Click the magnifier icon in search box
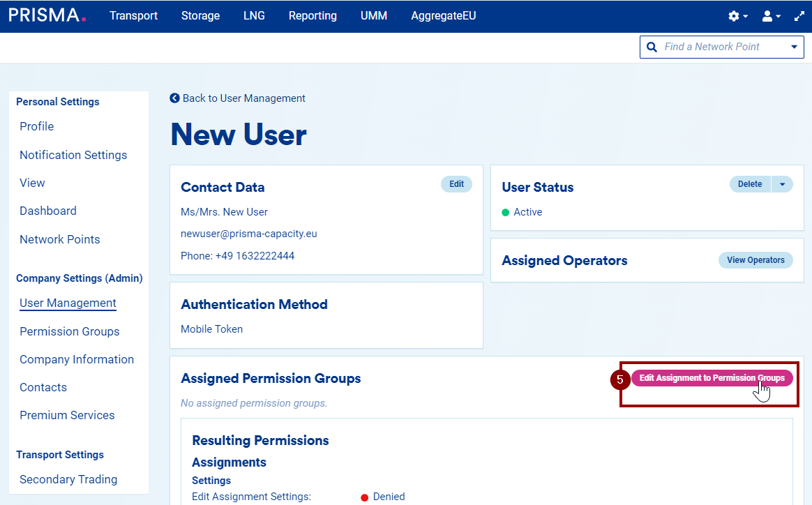This screenshot has width=812, height=505. (x=652, y=47)
